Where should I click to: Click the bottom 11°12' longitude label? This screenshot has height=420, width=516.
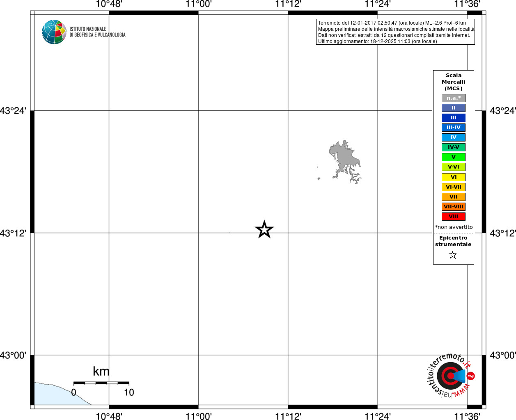tap(288, 416)
